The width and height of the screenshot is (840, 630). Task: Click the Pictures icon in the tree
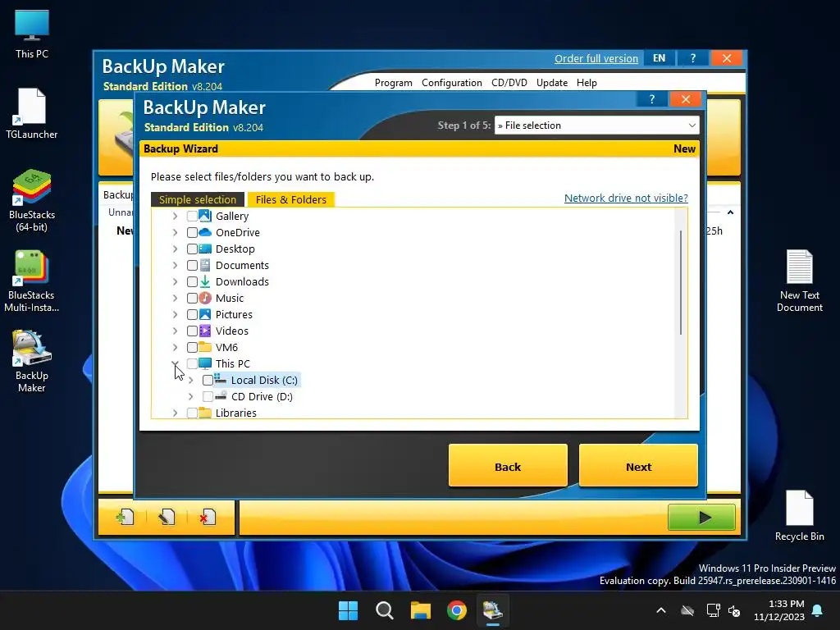205,314
